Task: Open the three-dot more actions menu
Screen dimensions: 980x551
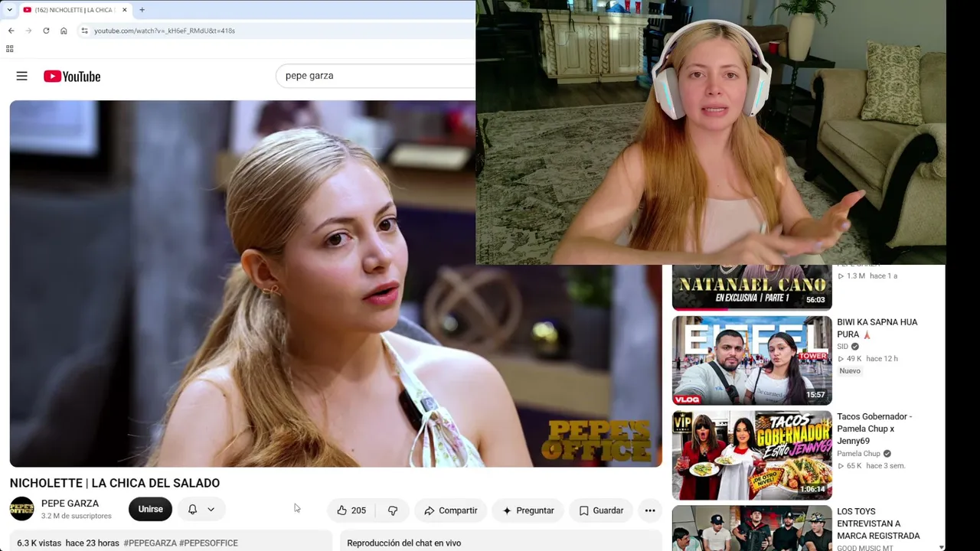Action: [x=650, y=510]
